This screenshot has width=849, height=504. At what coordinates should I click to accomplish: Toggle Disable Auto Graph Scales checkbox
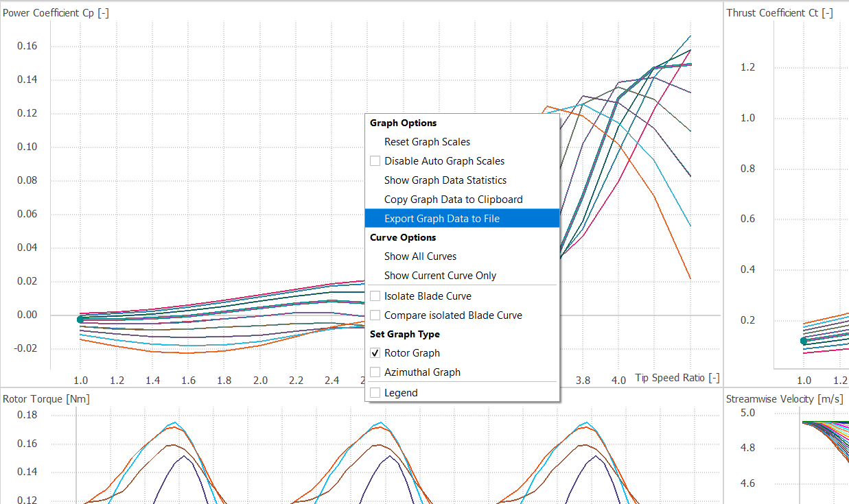375,161
